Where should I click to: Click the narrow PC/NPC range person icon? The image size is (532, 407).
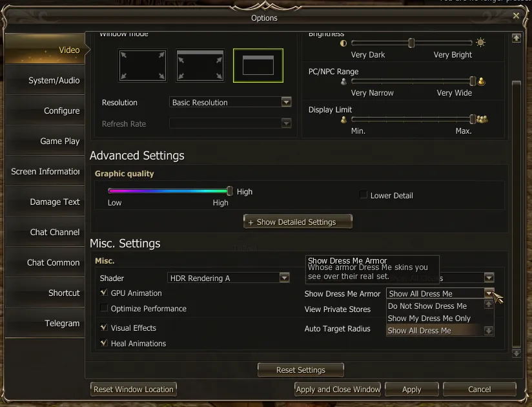click(x=343, y=81)
